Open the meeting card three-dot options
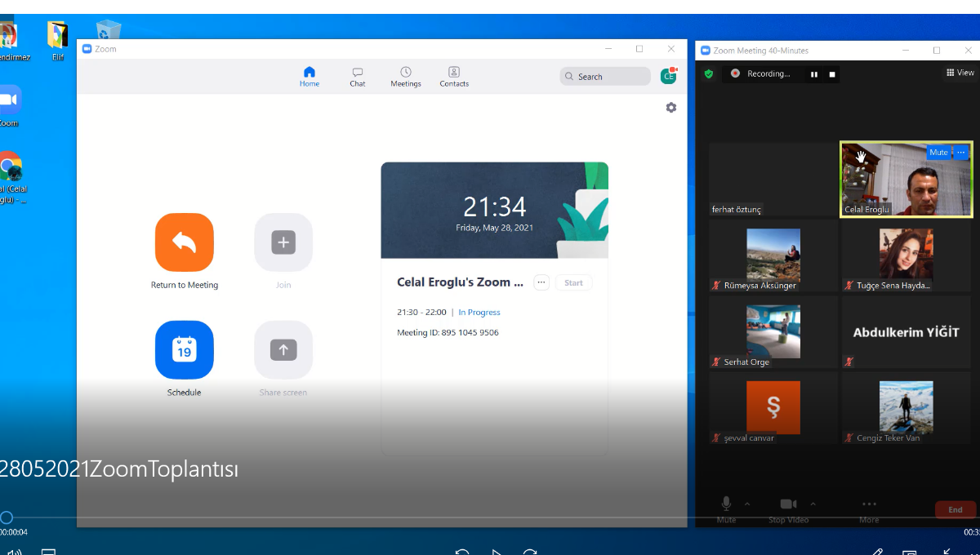The width and height of the screenshot is (980, 555). [x=541, y=282]
